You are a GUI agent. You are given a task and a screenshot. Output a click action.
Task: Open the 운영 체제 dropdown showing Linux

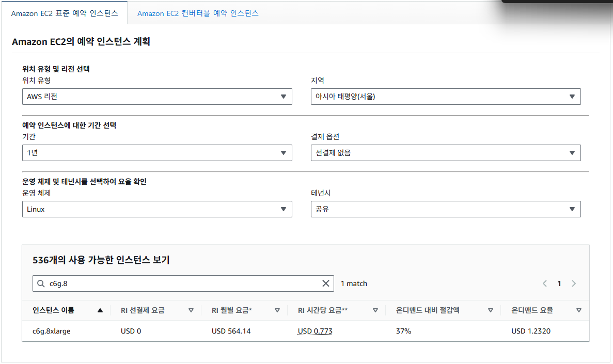(x=157, y=209)
